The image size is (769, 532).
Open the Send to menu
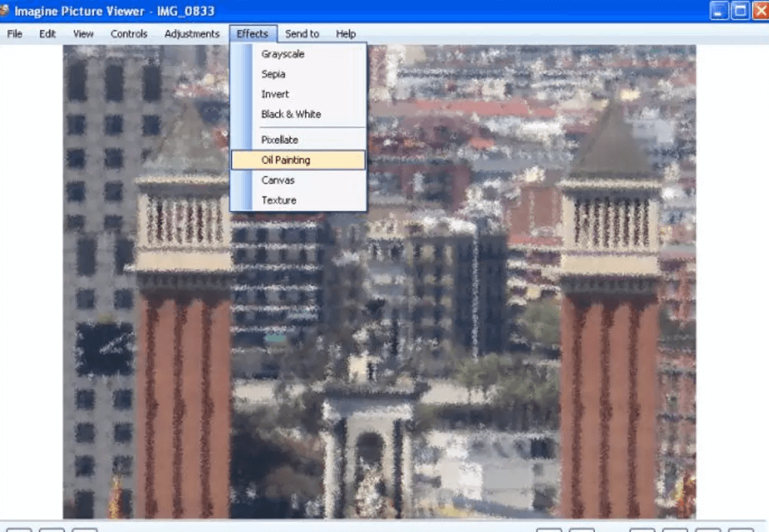pos(302,34)
